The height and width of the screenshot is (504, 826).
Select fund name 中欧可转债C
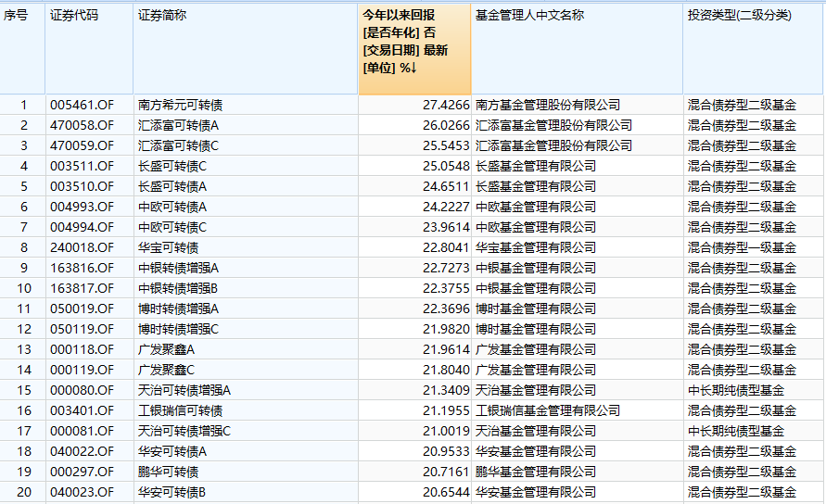click(x=172, y=228)
